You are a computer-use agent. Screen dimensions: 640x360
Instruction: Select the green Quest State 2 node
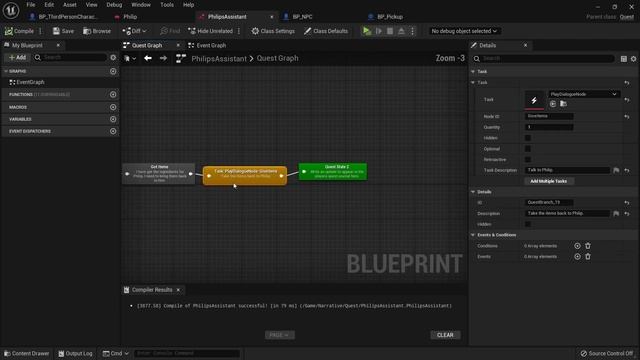[x=333, y=171]
